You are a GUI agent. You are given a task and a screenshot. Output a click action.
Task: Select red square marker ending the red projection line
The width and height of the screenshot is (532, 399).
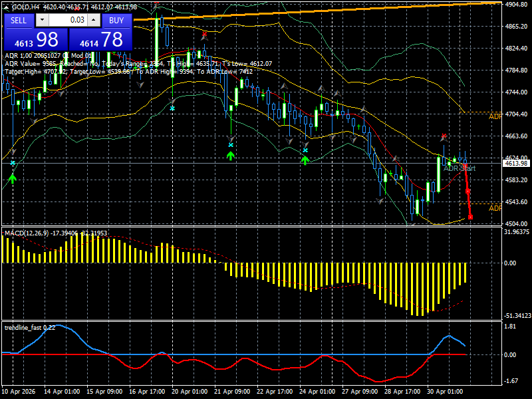point(470,217)
